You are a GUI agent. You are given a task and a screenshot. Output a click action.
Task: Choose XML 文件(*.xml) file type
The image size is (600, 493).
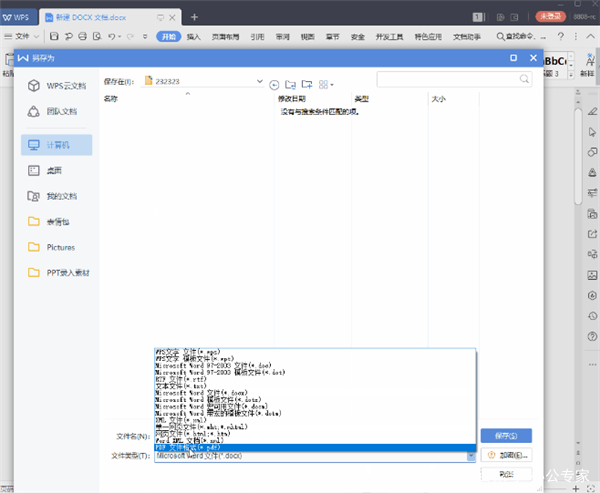(315, 420)
